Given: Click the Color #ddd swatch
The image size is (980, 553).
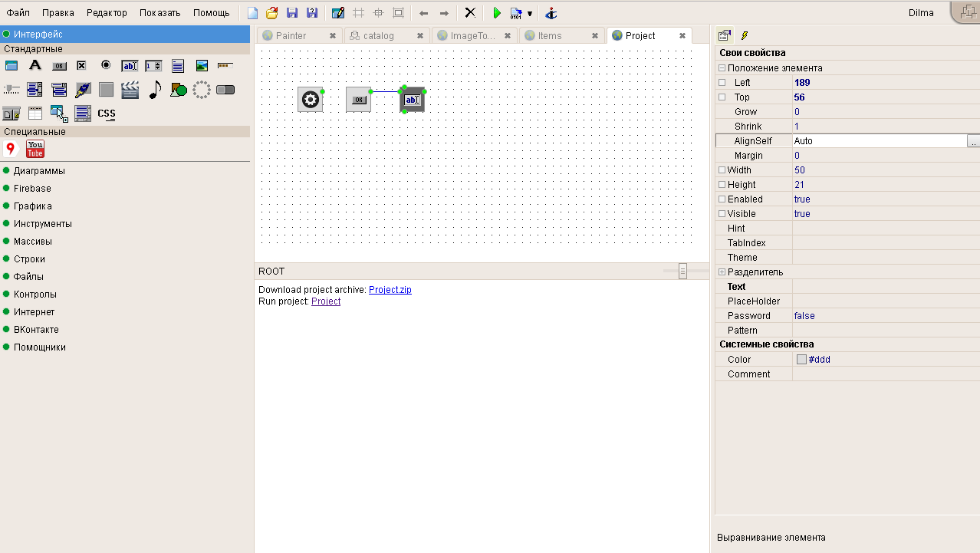Looking at the screenshot, I should point(801,360).
